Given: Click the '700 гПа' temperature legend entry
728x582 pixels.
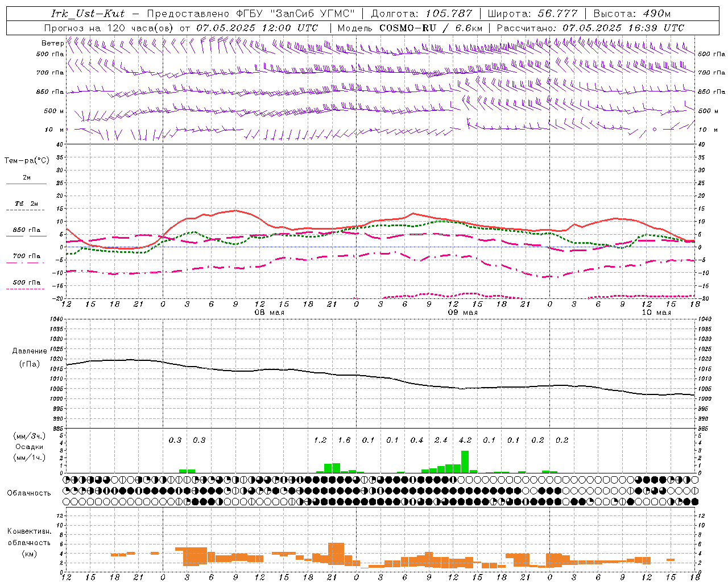Looking at the screenshot, I should pyautogui.click(x=27, y=256).
